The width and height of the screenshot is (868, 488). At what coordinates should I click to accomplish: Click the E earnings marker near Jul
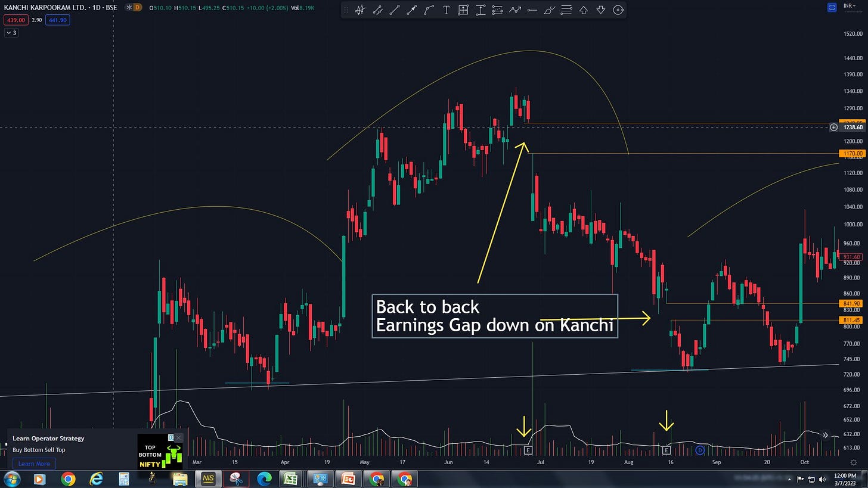point(528,450)
